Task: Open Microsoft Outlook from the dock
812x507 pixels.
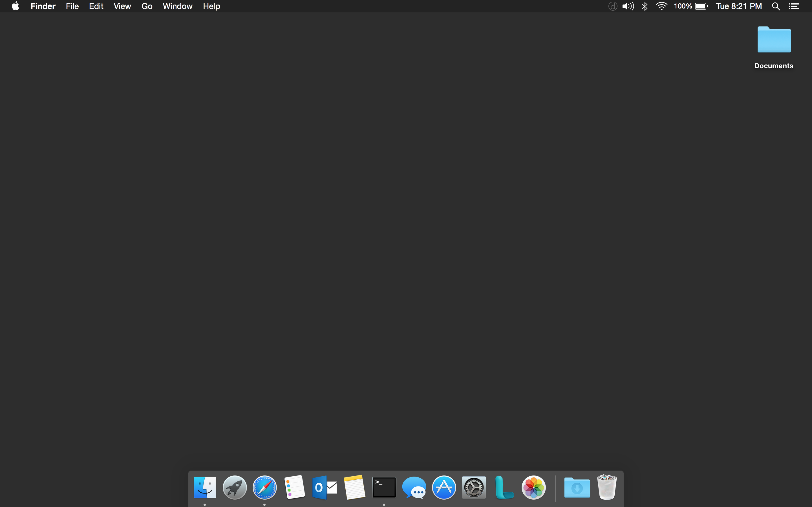Action: click(x=324, y=487)
